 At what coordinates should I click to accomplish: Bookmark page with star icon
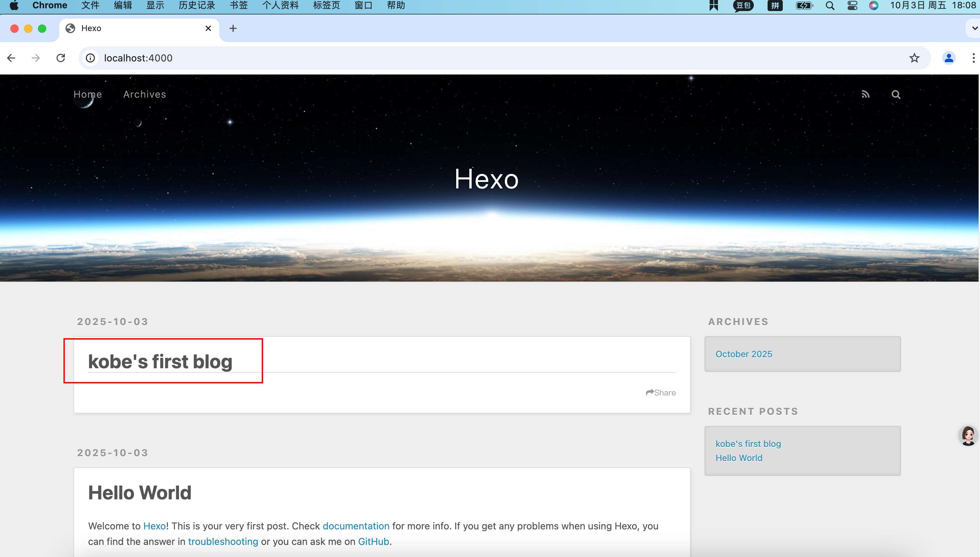pos(914,58)
